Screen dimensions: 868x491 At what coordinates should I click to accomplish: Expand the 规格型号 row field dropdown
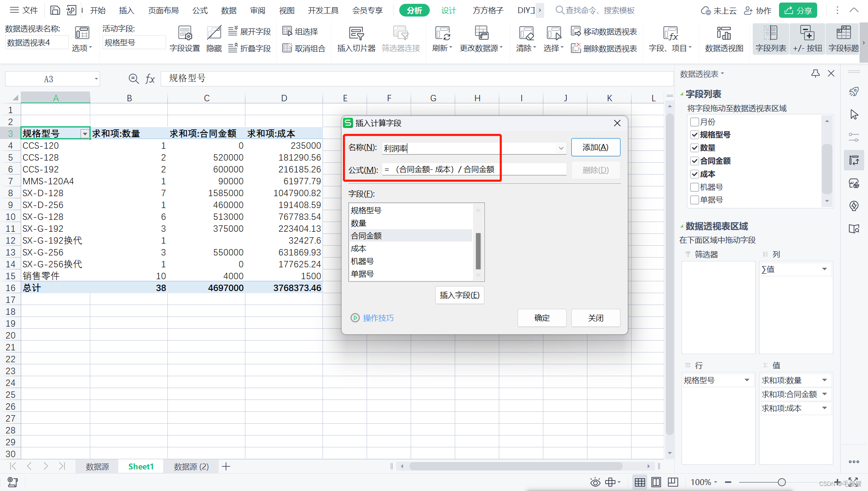click(747, 380)
